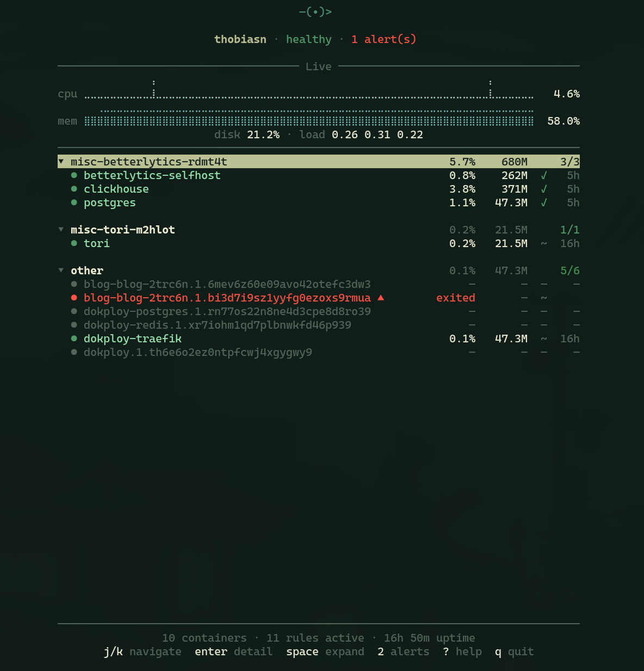Click the red dot on the exited blog container
This screenshot has width=644, height=671.
(x=74, y=298)
